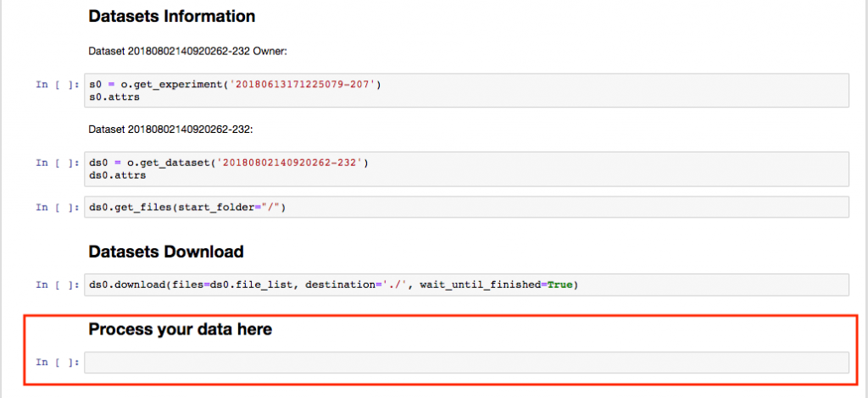
Task: Click the green True keyword in download cell
Action: (559, 285)
